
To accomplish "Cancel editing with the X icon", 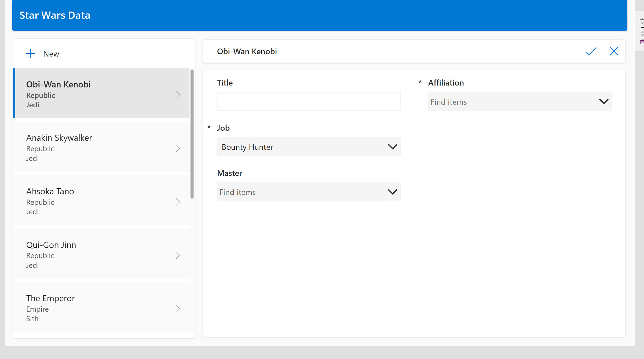I will coord(614,51).
